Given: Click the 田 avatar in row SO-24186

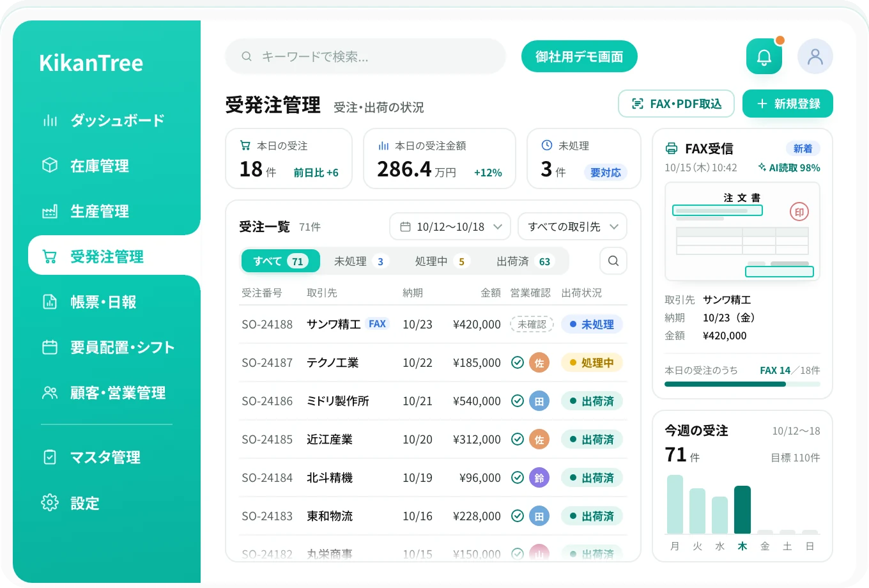Looking at the screenshot, I should tap(539, 401).
